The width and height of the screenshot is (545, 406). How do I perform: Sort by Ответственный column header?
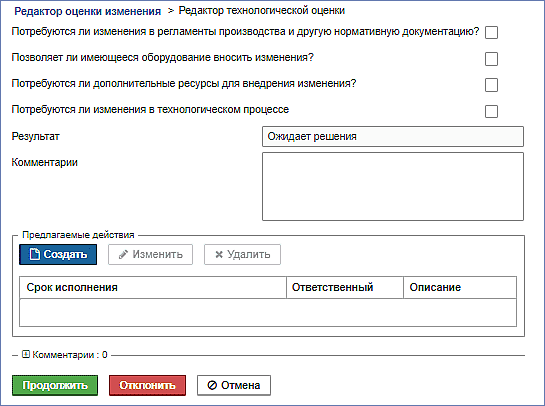[x=345, y=287]
